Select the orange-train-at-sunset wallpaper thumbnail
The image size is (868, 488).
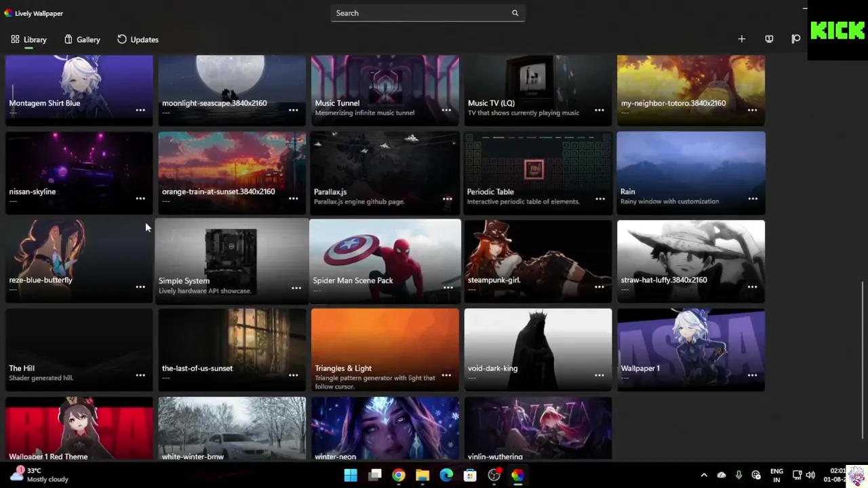(232, 173)
